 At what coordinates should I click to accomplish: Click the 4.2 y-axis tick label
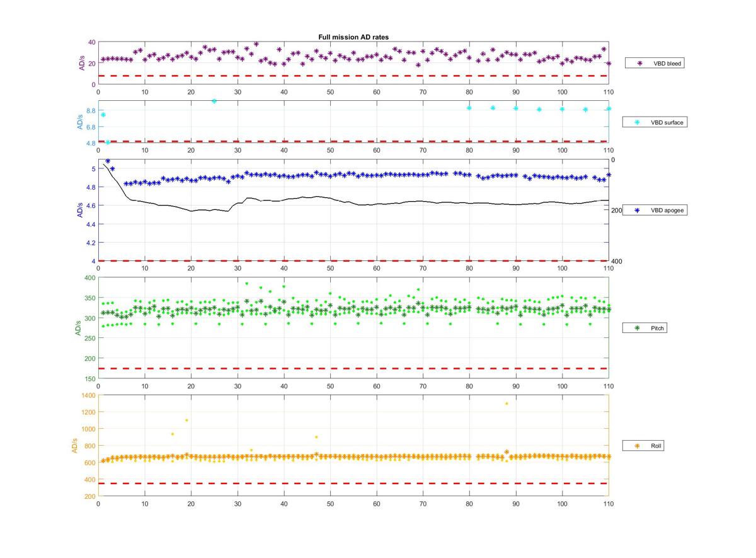[x=91, y=243]
